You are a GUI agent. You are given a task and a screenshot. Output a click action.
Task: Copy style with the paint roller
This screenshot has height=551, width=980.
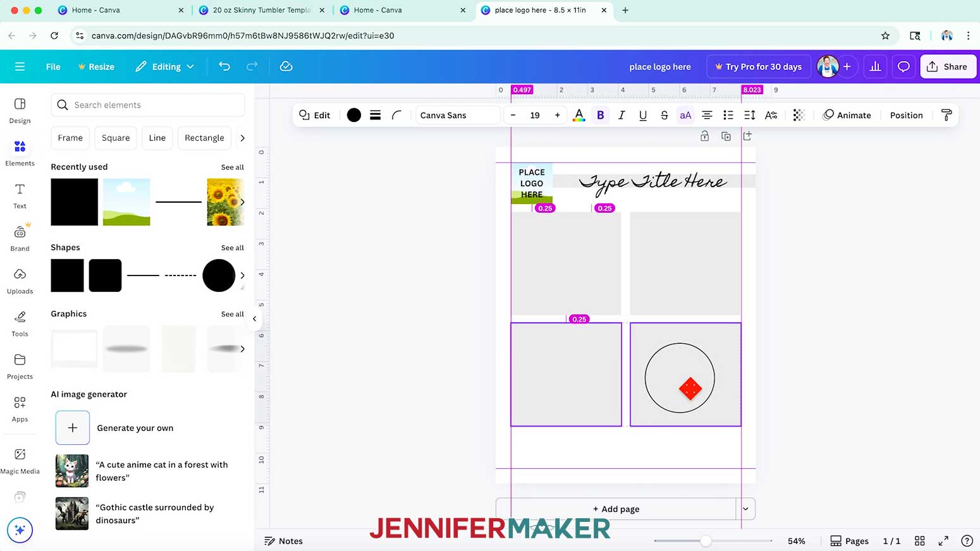946,115
